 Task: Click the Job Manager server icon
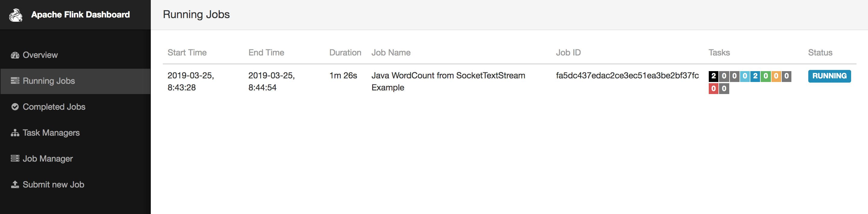[x=15, y=159]
